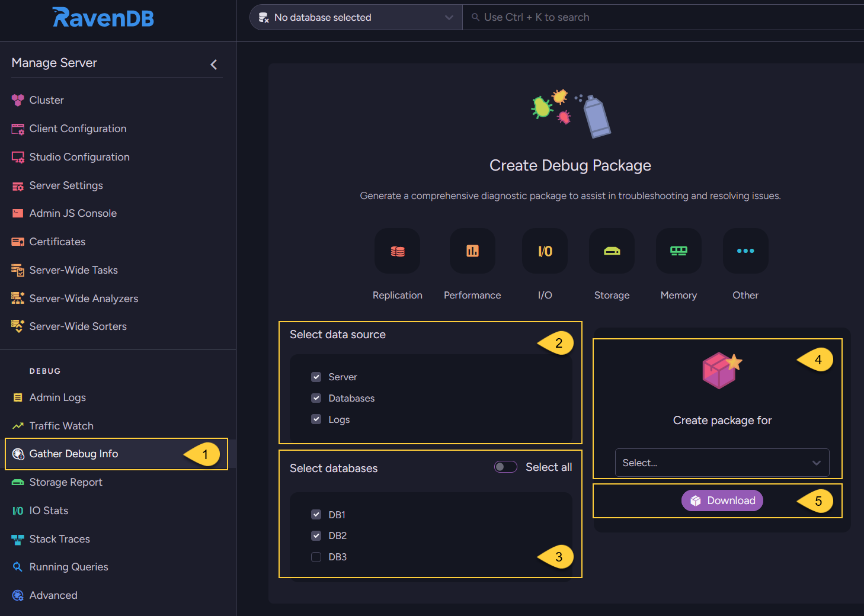Open Advanced debug link
The height and width of the screenshot is (616, 864).
[x=53, y=595]
